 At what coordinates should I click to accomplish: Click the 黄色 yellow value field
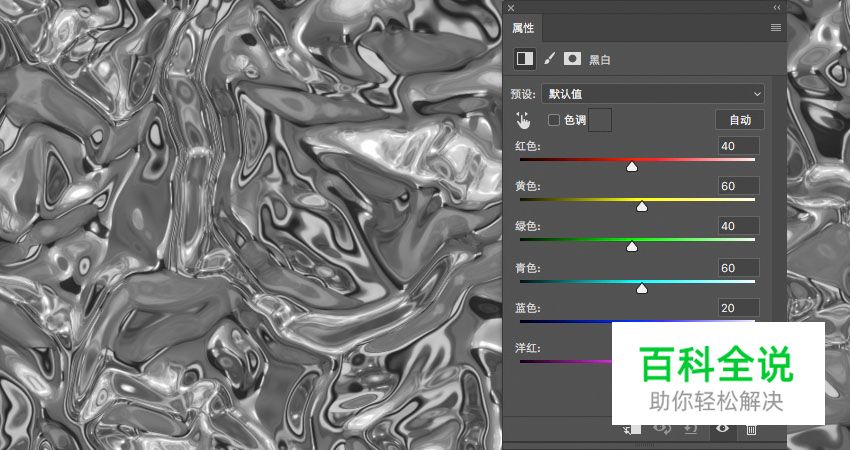739,186
